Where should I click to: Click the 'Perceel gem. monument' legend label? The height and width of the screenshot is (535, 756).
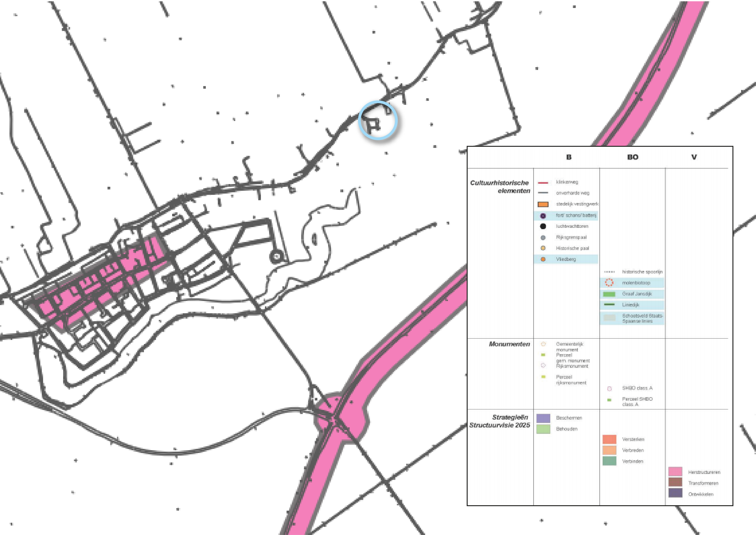pos(573,358)
